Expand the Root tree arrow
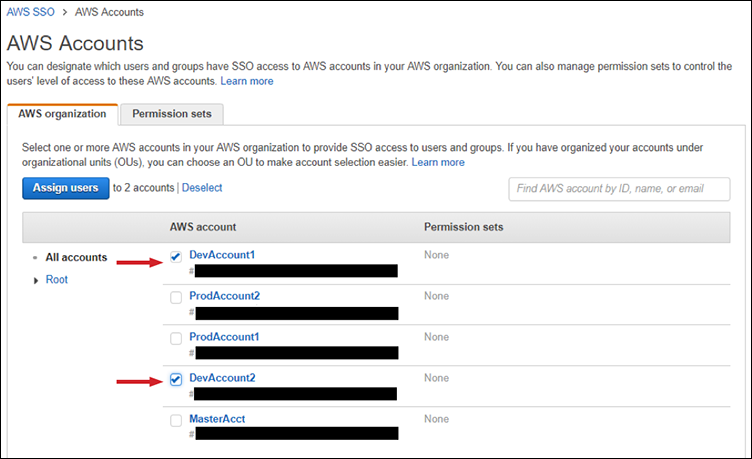The width and height of the screenshot is (752, 459). pos(35,281)
